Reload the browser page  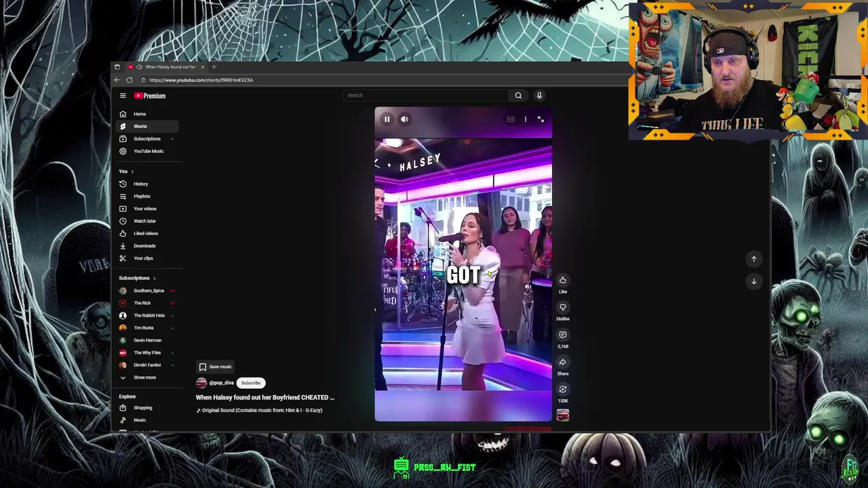(130, 80)
